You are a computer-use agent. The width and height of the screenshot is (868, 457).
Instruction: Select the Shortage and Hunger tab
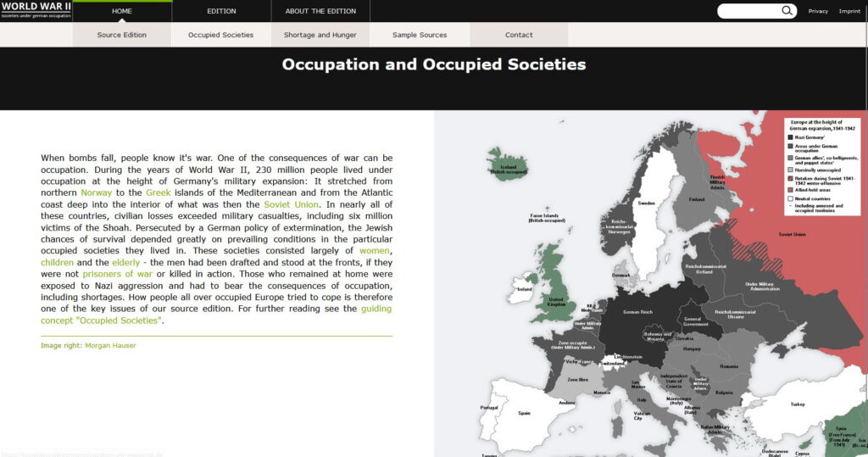pos(320,35)
